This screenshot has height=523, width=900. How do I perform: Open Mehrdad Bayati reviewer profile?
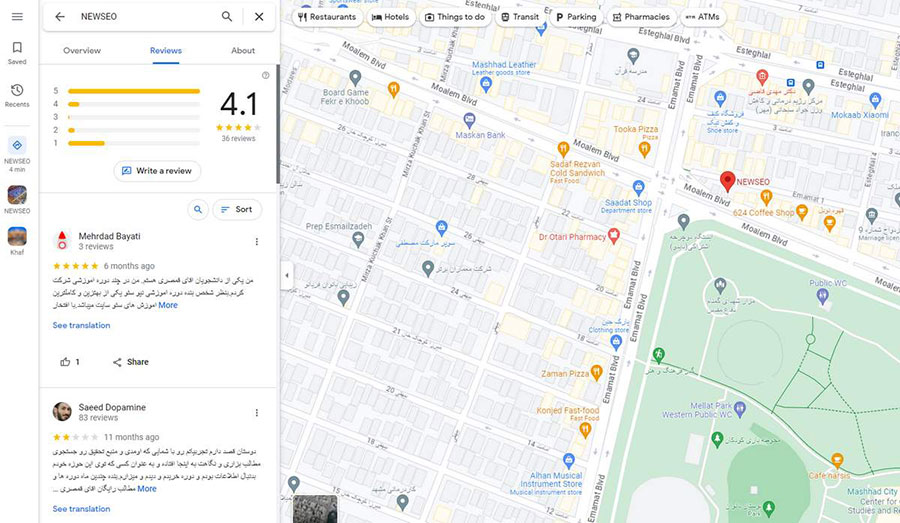click(109, 236)
